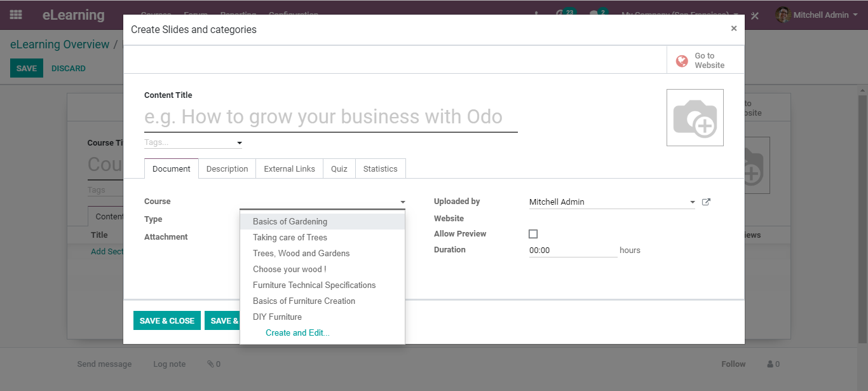Click the Mitchell Admin avatar

(783, 15)
